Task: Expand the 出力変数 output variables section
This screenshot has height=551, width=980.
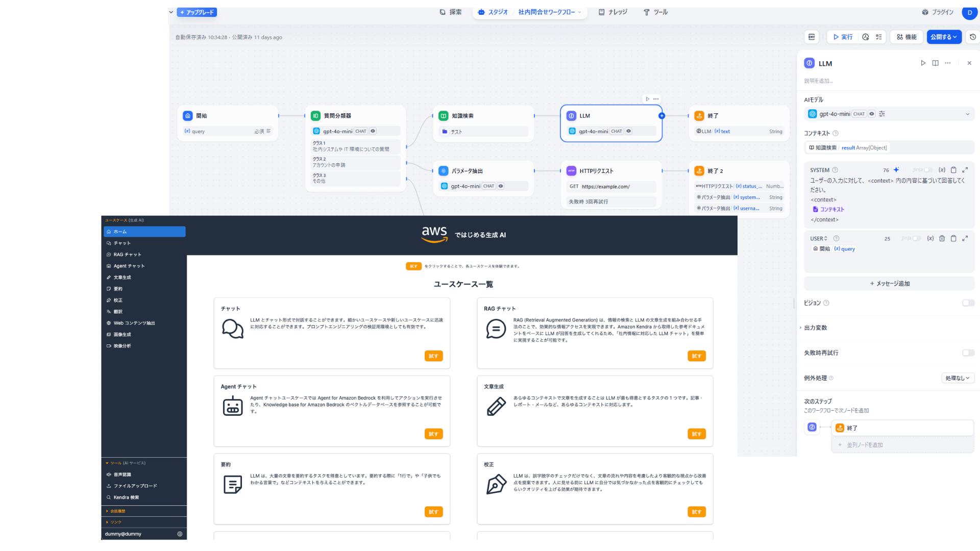Action: click(815, 328)
